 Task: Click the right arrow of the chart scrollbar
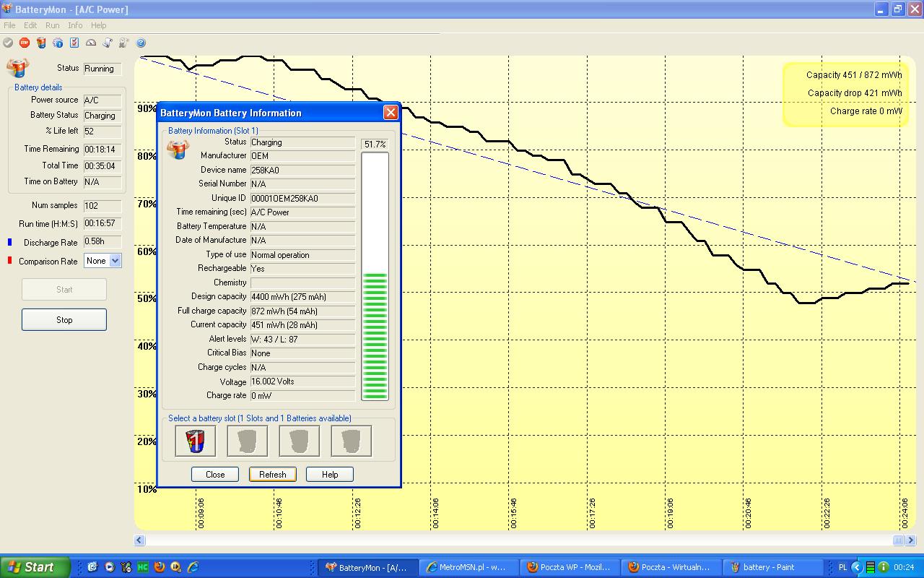pos(912,540)
